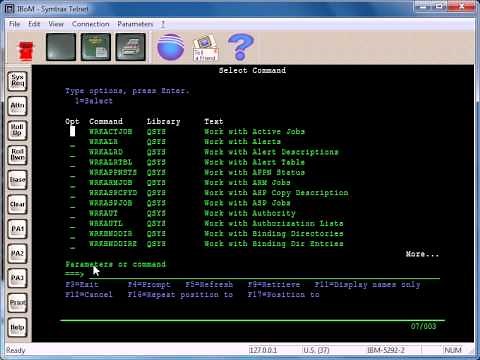Click the Opt field beside WRKAUT
The height and width of the screenshot is (360, 480).
[72, 213]
